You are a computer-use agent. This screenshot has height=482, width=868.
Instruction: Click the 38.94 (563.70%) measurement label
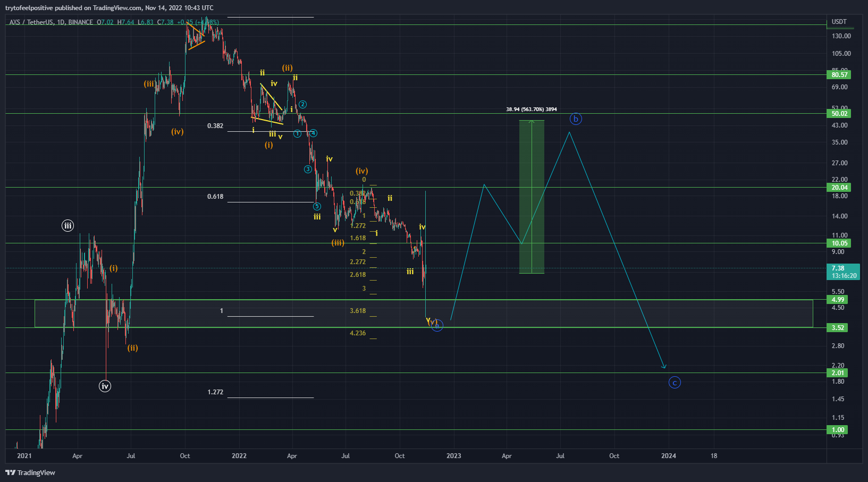pos(532,109)
